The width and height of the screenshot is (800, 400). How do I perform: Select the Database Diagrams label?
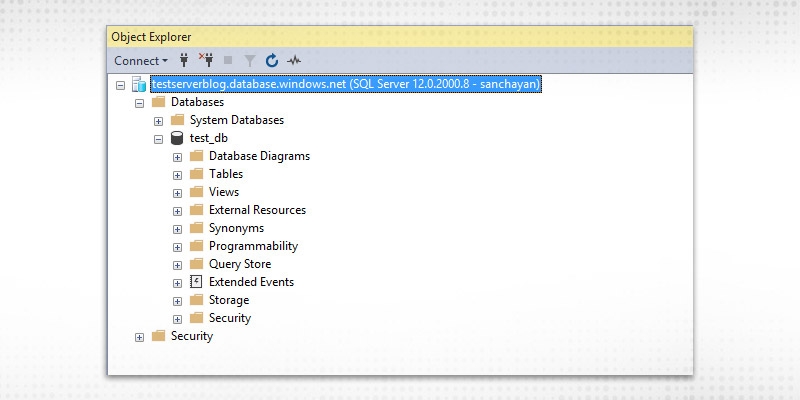259,156
